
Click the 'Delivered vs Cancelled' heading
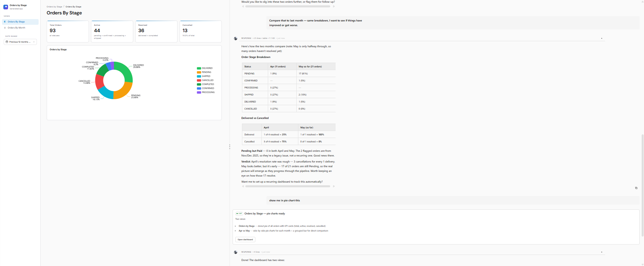click(x=255, y=118)
